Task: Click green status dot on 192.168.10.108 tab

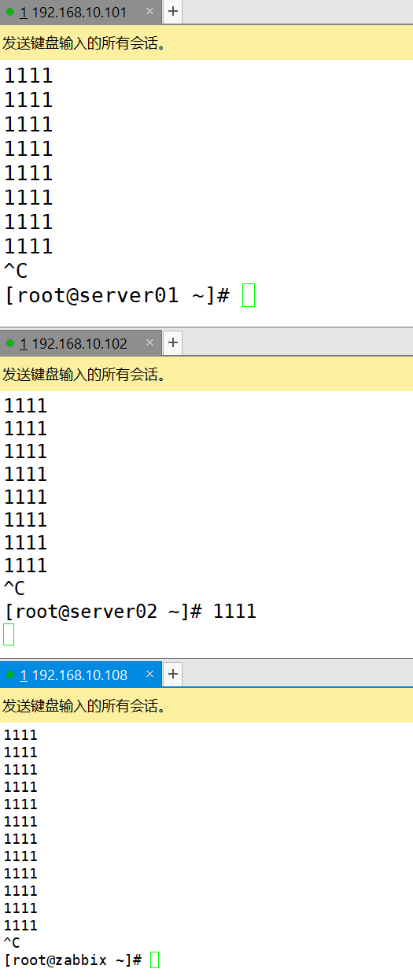Action: (10, 675)
